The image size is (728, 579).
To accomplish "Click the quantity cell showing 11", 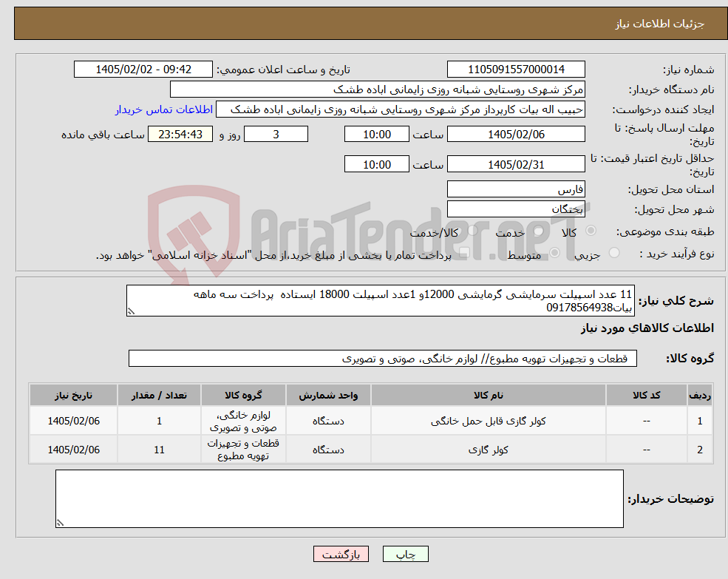I will [159, 450].
